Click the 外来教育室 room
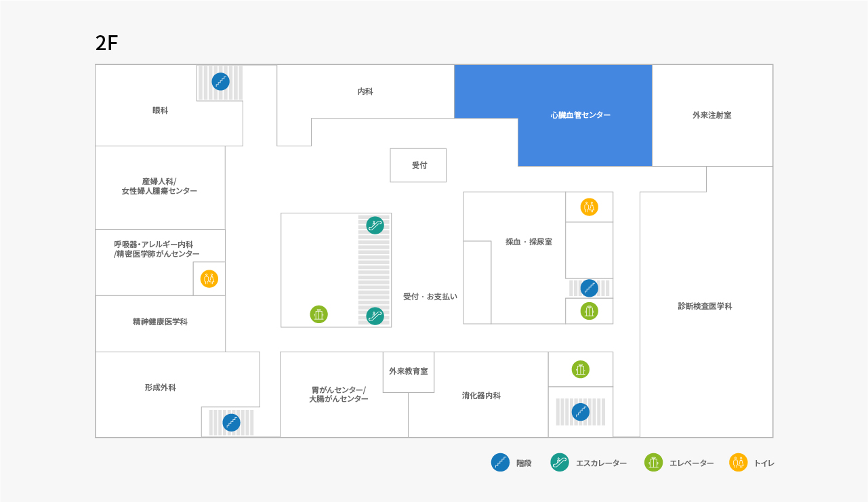The image size is (868, 502). click(408, 372)
